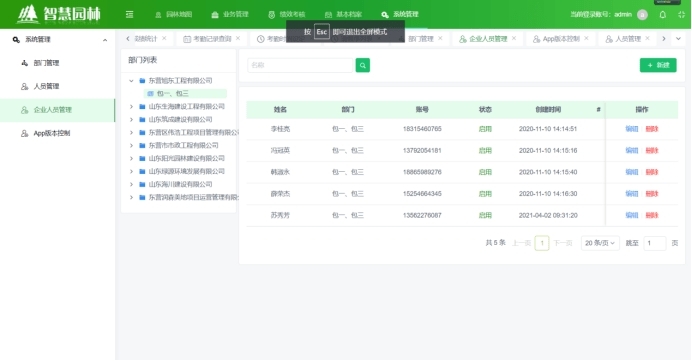
Task: Toggle the sidebar collapse hamburger icon
Action: [x=129, y=15]
